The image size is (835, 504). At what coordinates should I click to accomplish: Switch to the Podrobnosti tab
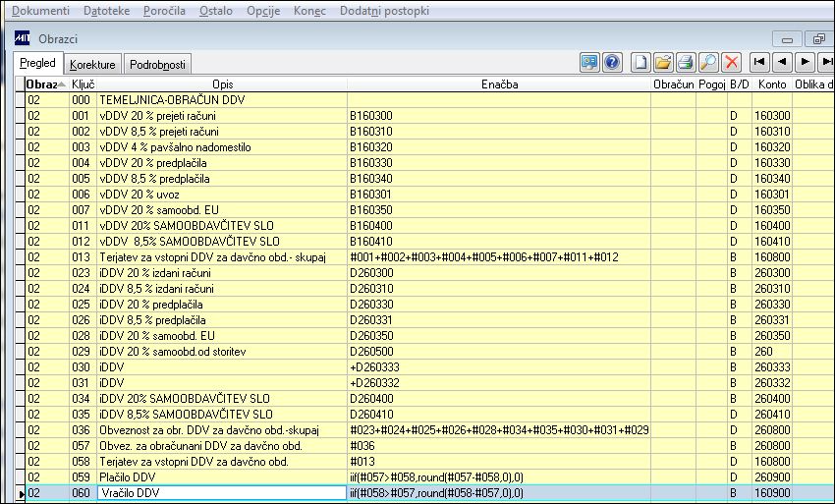(x=157, y=64)
